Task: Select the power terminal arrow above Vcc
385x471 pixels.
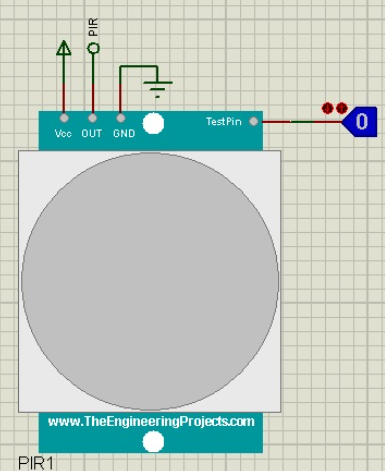Action: pos(64,48)
